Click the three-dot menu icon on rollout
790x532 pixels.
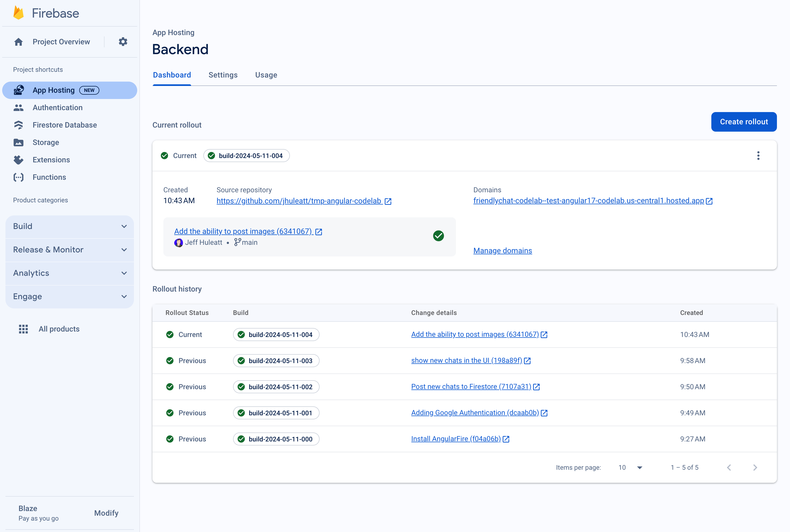pos(758,156)
